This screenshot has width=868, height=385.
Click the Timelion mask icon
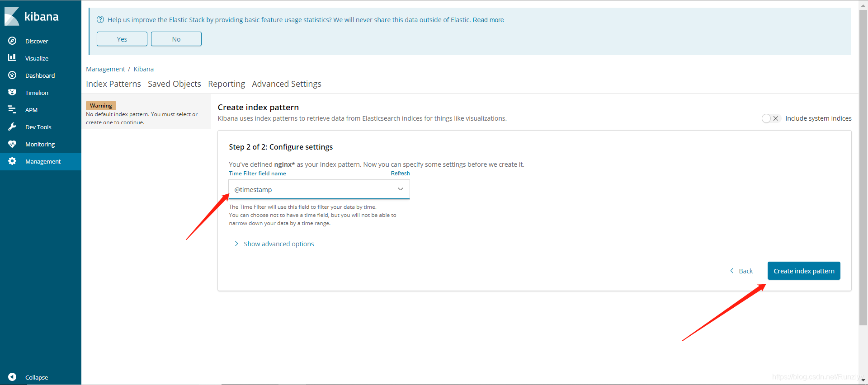[x=12, y=92]
